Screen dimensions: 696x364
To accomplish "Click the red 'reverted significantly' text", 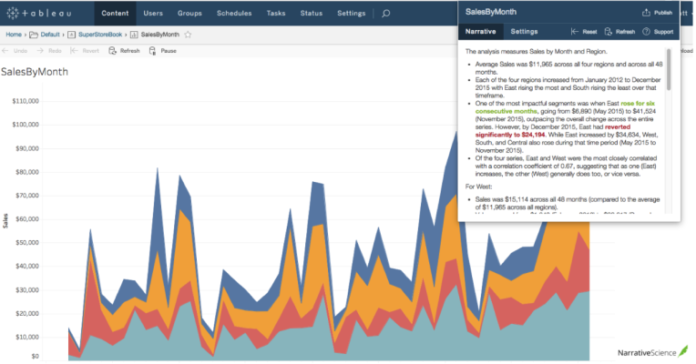I will coord(553,131).
